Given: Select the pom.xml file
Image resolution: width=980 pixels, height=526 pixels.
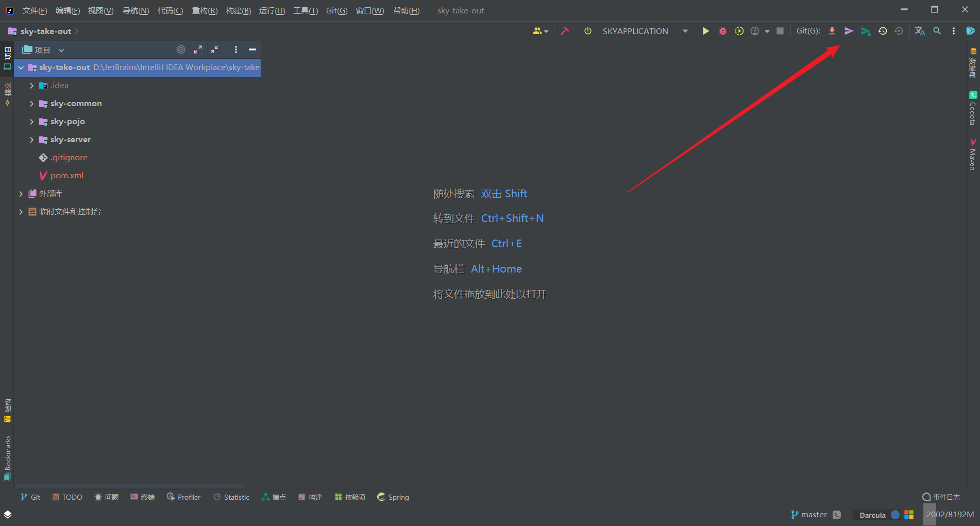Looking at the screenshot, I should (67, 176).
